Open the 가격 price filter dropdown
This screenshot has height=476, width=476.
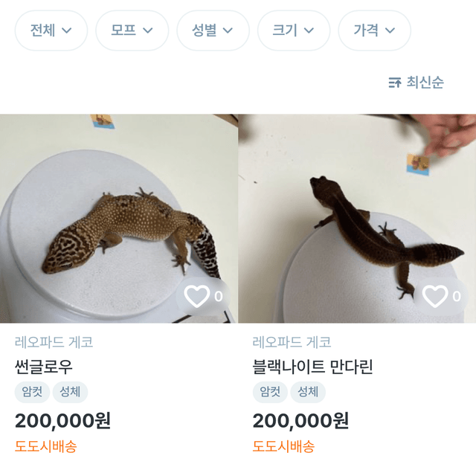(374, 30)
